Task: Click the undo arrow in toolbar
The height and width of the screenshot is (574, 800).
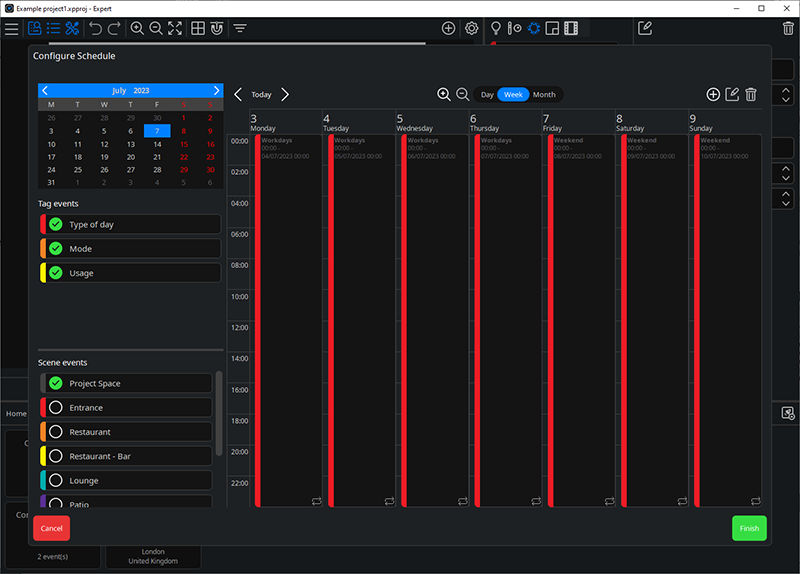Action: 95,29
